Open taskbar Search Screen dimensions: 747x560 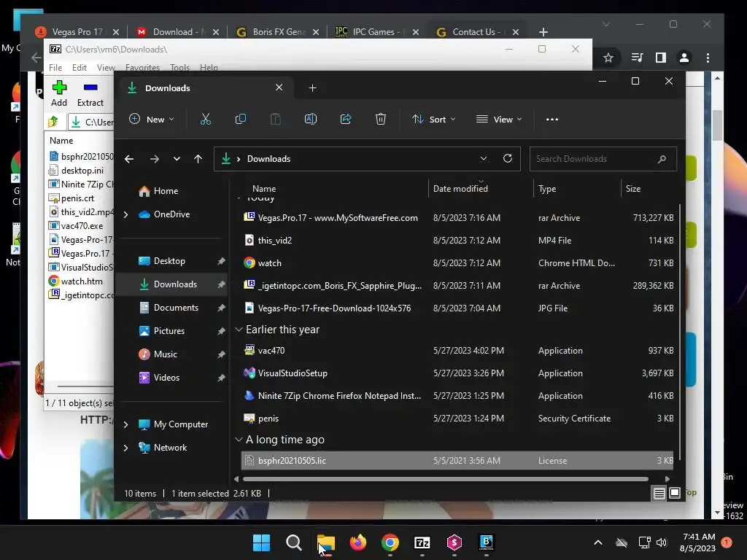[293, 542]
